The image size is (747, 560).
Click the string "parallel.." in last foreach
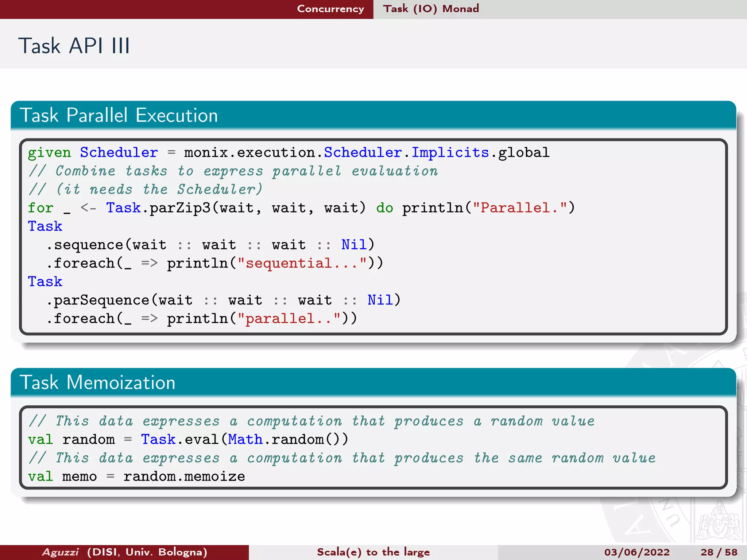tap(289, 319)
